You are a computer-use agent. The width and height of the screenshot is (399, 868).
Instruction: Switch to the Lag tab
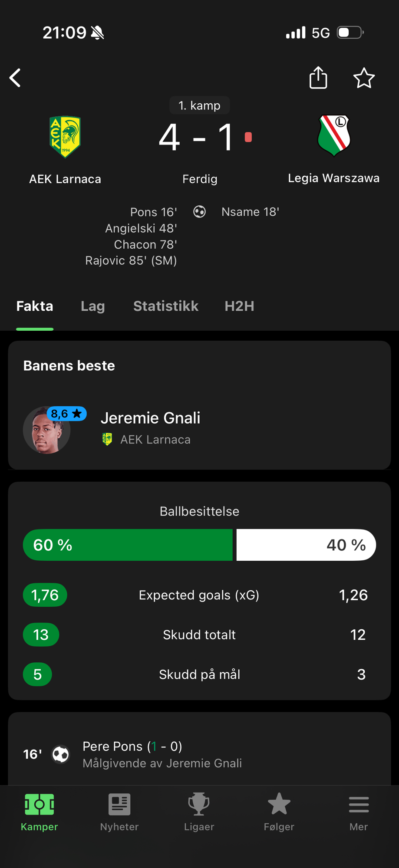point(93,306)
